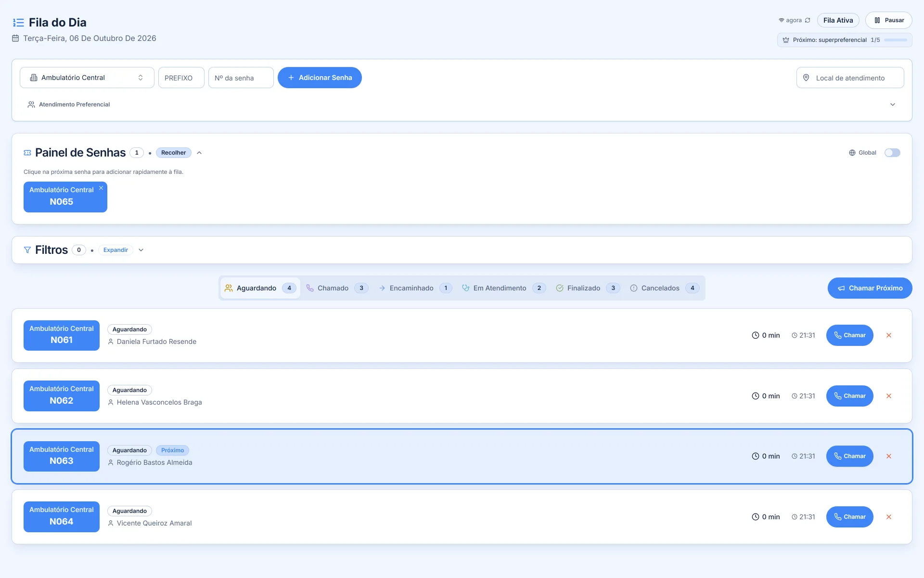The height and width of the screenshot is (578, 924).
Task: Click the Fila do Dia list icon
Action: (18, 23)
